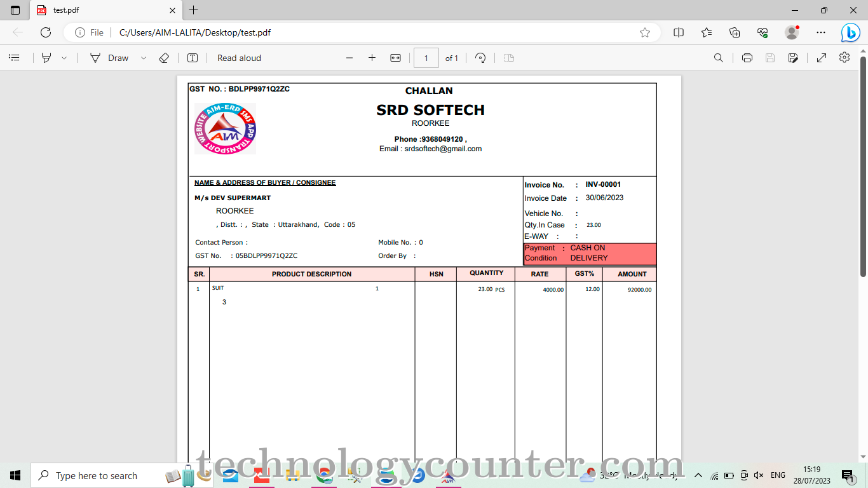Click the SRD SOFTECH heading

pyautogui.click(x=430, y=110)
